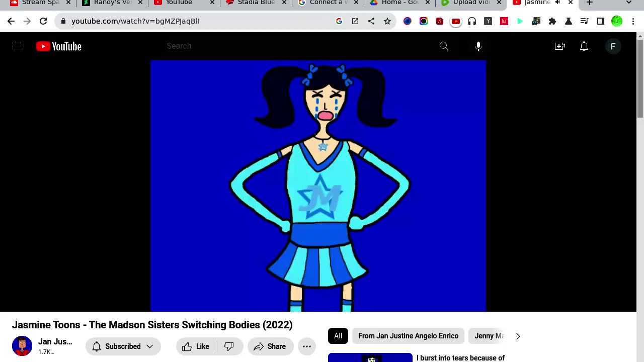
Task: Dislike this video
Action: (229, 346)
